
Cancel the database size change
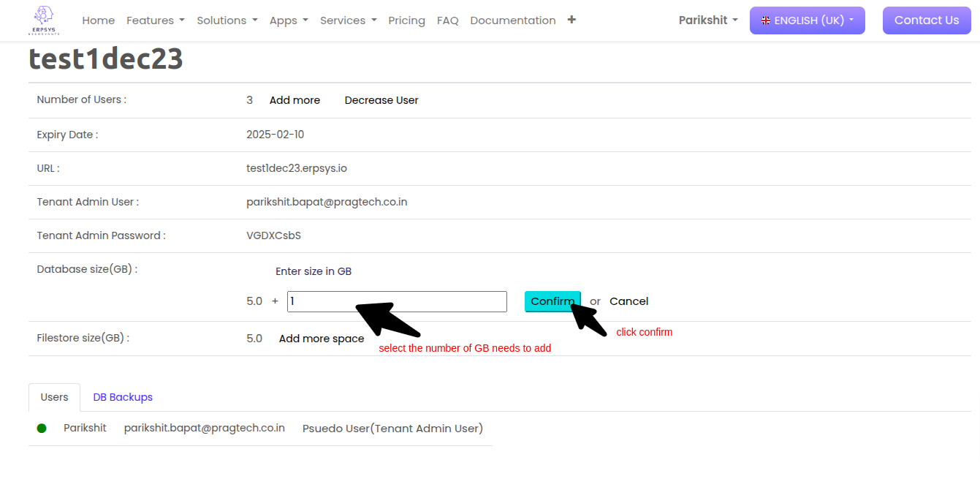click(628, 301)
